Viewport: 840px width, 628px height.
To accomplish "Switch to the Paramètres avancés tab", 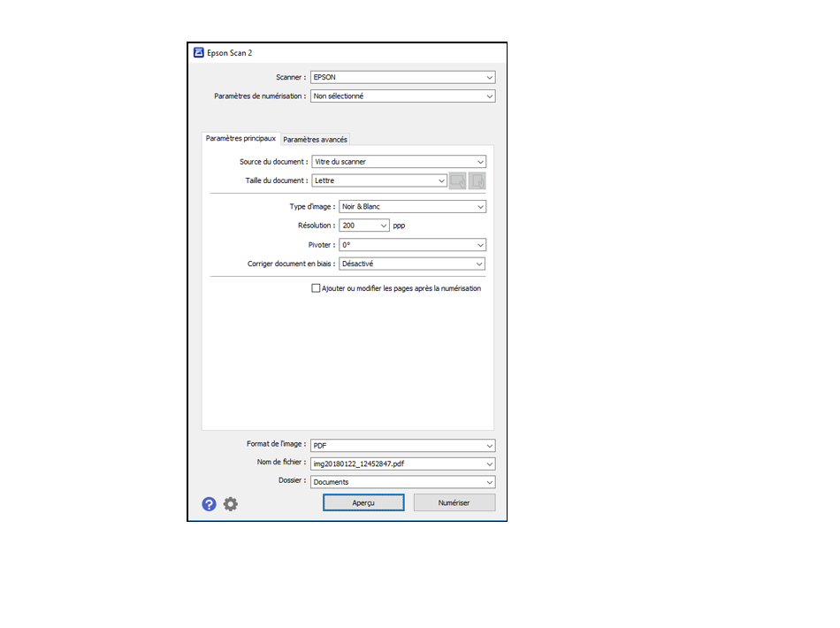I will coord(315,140).
